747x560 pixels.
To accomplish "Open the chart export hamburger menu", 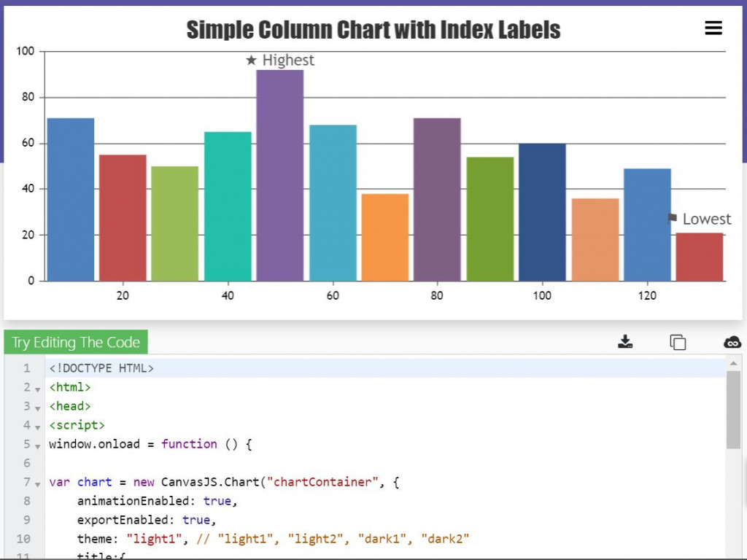I will 713,28.
